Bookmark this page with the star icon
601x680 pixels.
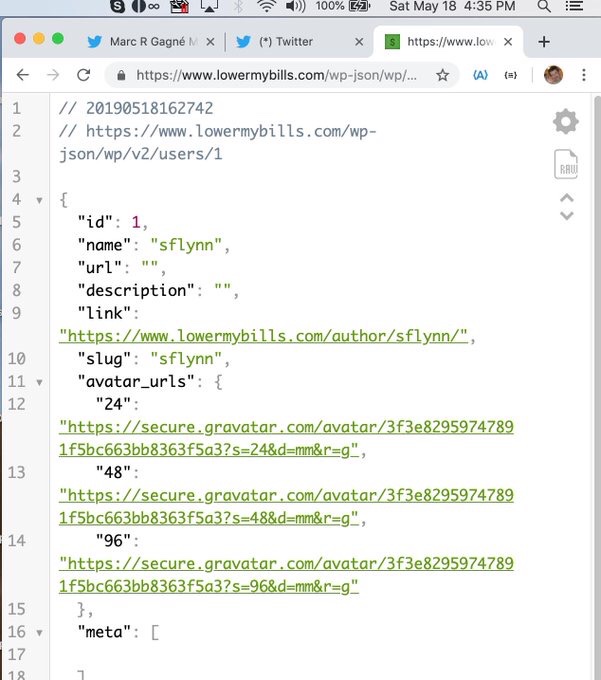(x=442, y=75)
